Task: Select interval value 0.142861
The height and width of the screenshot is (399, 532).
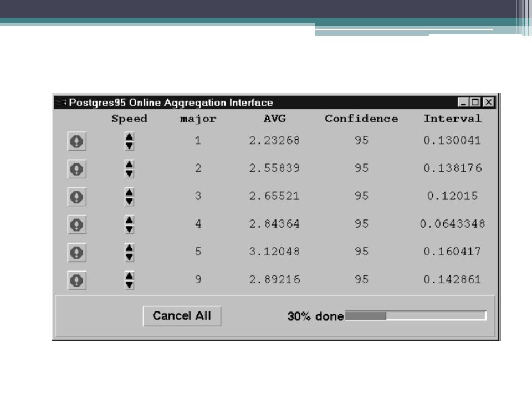Action: pos(452,279)
